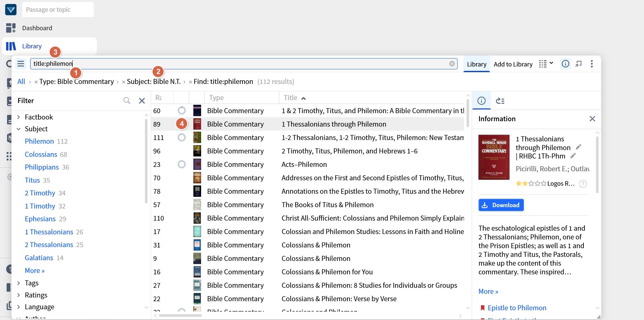Select 'The Books of Titus & Philemon' row
The width and height of the screenshot is (644, 320).
click(308, 204)
